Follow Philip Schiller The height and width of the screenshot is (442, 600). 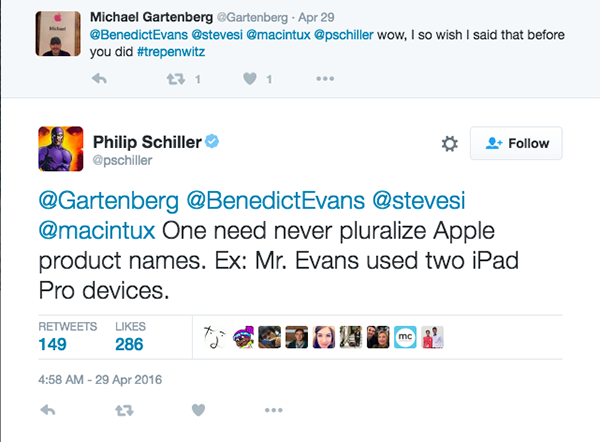click(x=516, y=143)
